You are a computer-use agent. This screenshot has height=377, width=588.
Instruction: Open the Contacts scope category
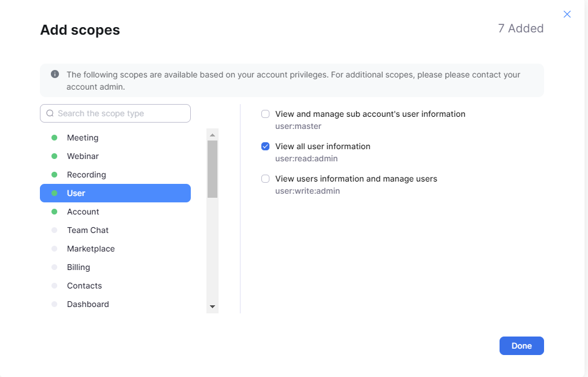(84, 286)
